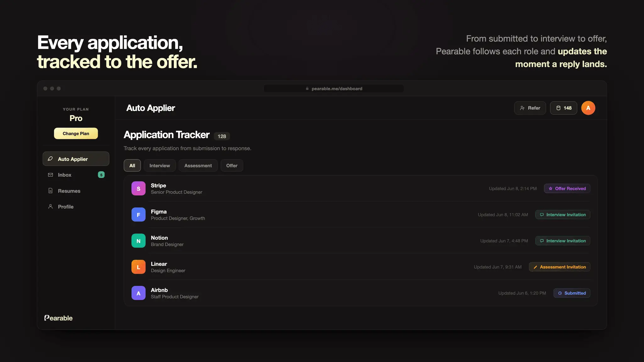Click the Pro plan label
Screen dimensions: 644x362
click(x=76, y=118)
